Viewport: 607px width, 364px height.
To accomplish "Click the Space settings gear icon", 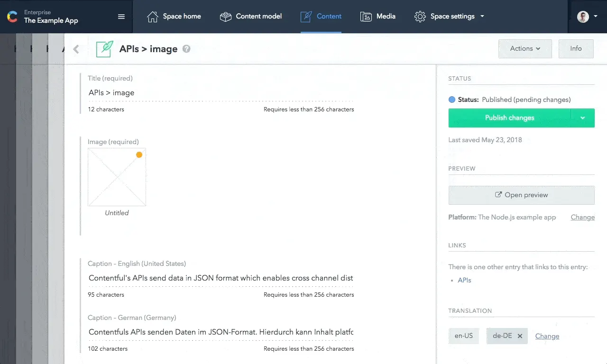I will [420, 17].
